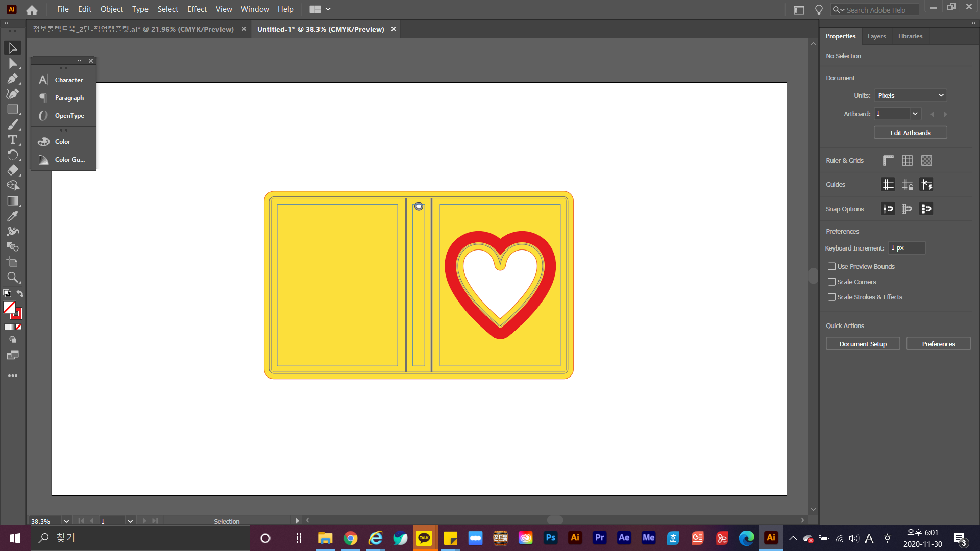The width and height of the screenshot is (980, 551).
Task: Enable Use Preview Bounds checkbox
Action: click(832, 266)
